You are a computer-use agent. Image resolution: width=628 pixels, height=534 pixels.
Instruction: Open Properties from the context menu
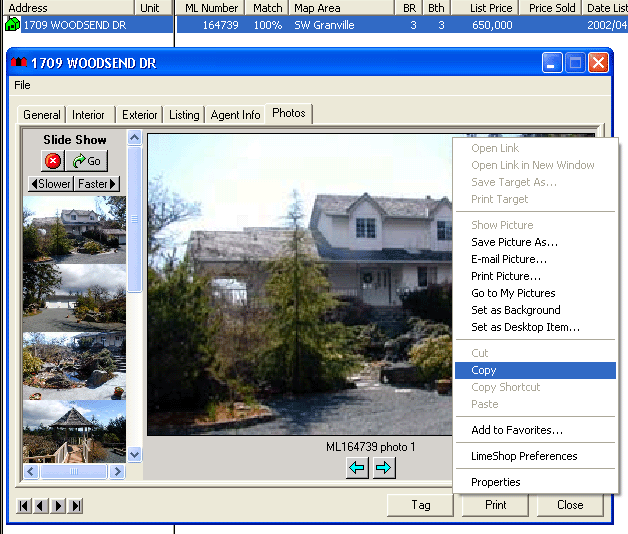pos(535,482)
